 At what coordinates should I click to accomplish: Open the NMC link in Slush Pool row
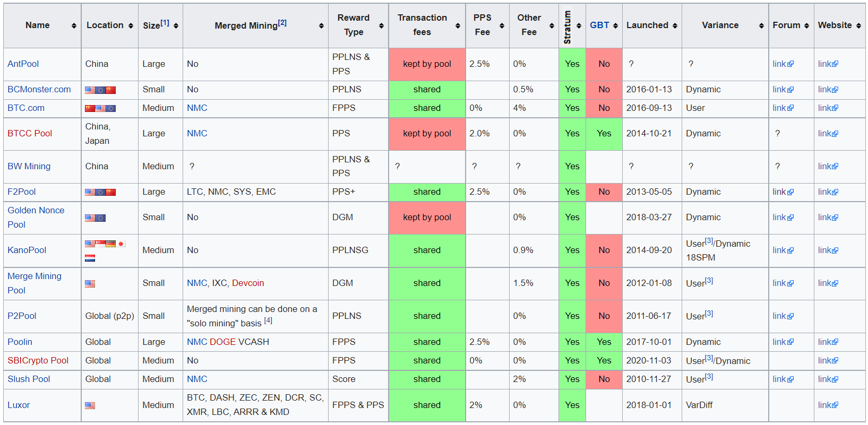coord(197,379)
